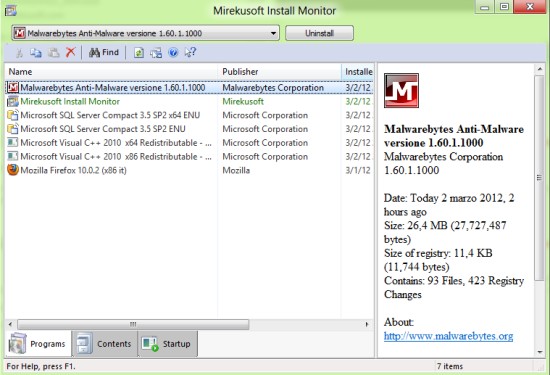Select the Mirekusoft Install Monitor row
550x375 pixels.
point(189,101)
